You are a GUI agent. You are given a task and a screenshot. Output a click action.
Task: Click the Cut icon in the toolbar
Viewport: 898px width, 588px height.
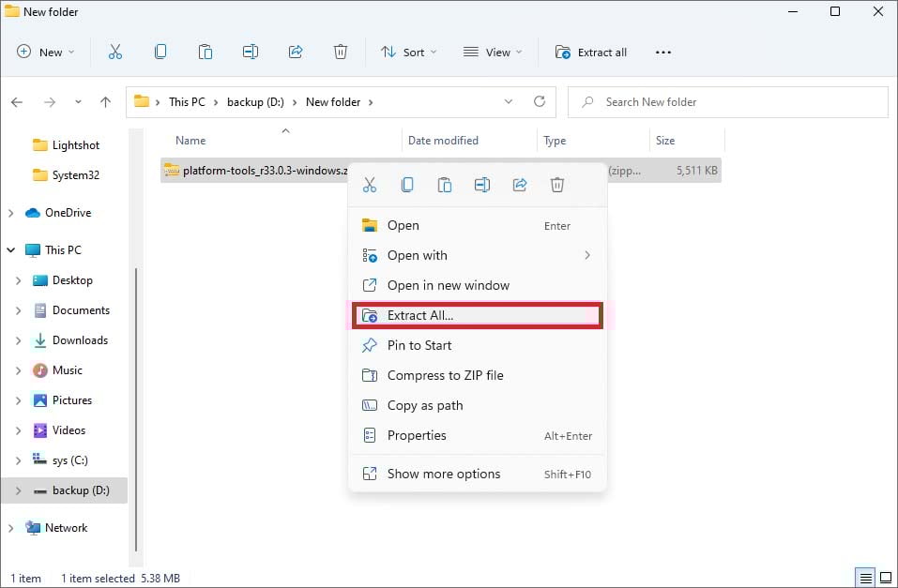pyautogui.click(x=115, y=53)
